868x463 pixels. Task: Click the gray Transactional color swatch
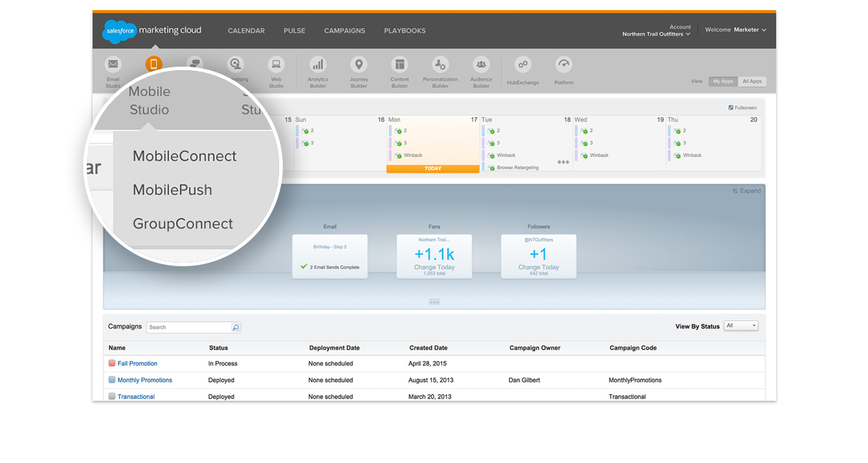(112, 396)
